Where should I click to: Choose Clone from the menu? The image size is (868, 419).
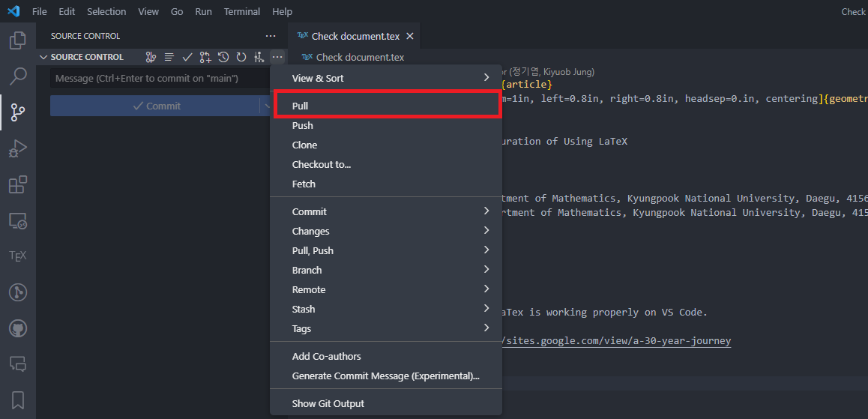(x=386, y=145)
